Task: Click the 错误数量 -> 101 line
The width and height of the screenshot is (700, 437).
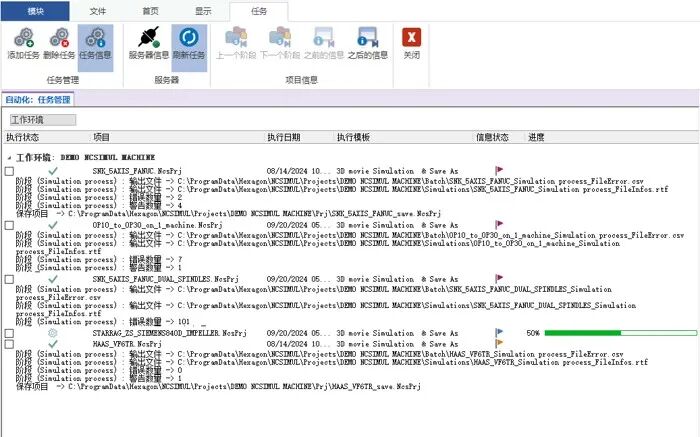Action: (103, 321)
